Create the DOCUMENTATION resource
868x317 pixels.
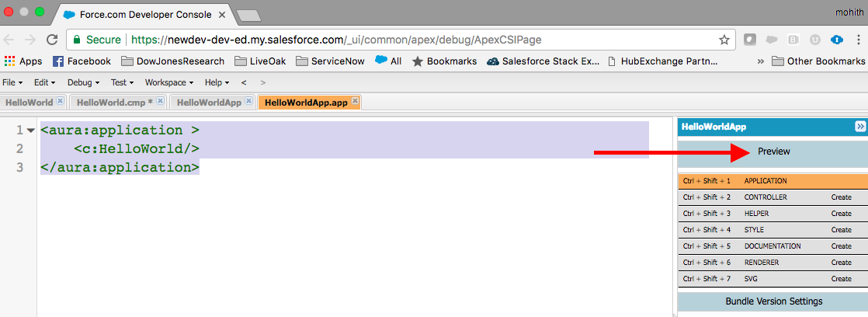point(841,246)
